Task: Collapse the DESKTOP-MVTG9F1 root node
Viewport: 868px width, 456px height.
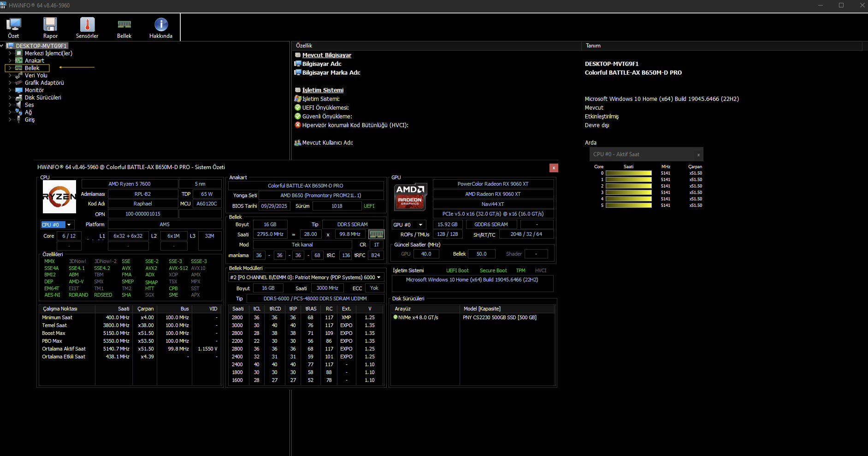Action: (x=2, y=46)
